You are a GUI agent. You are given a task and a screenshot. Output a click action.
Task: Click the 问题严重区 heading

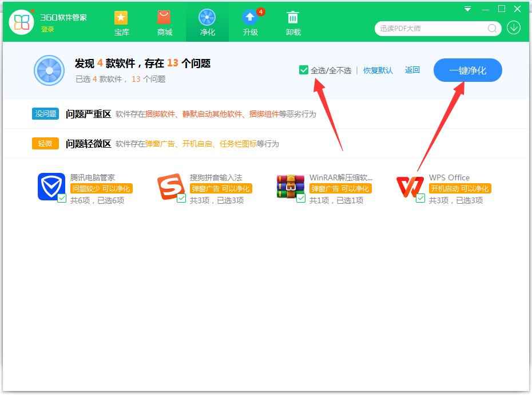[x=89, y=114]
